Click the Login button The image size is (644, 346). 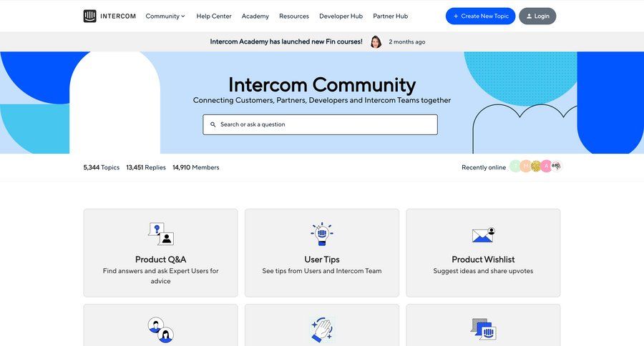pyautogui.click(x=537, y=16)
